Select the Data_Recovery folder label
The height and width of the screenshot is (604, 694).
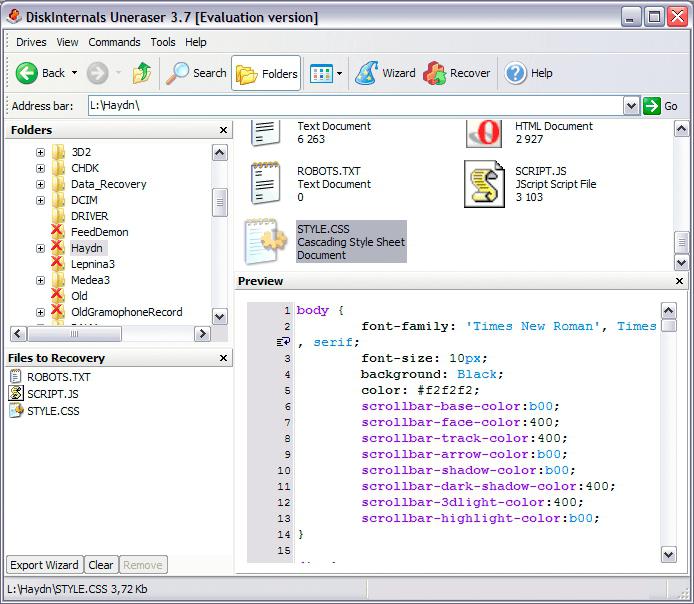(x=108, y=184)
